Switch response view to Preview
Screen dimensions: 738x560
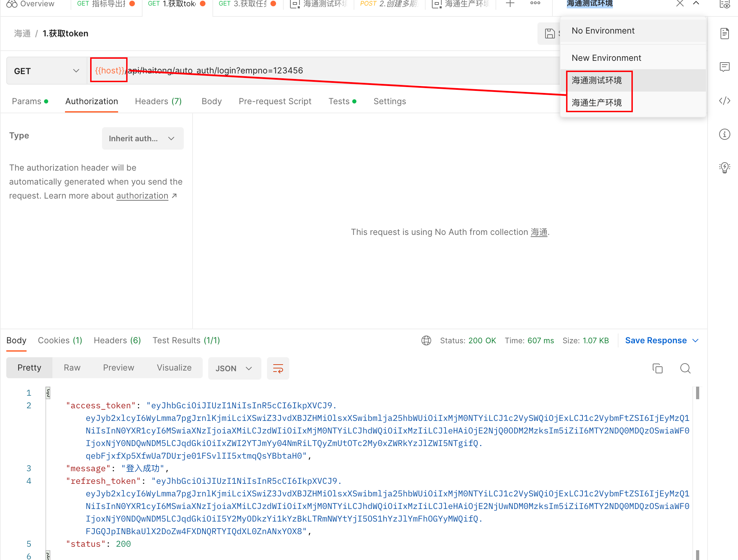[x=118, y=368]
